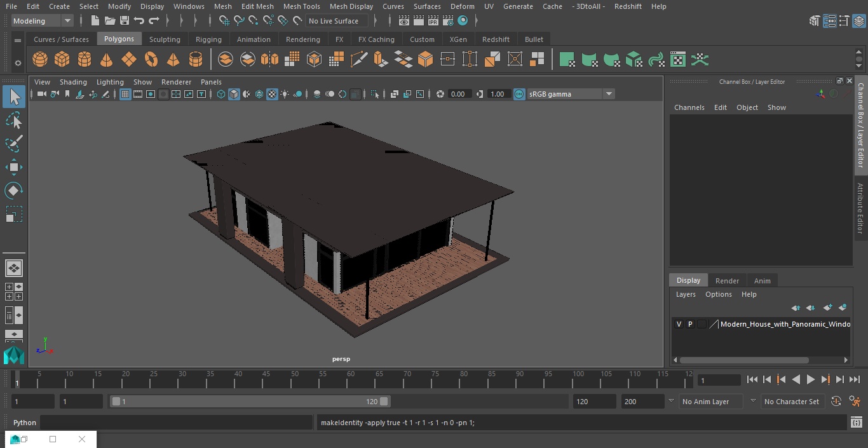Toggle isolate select in the viewport
The image size is (868, 448).
point(375,94)
